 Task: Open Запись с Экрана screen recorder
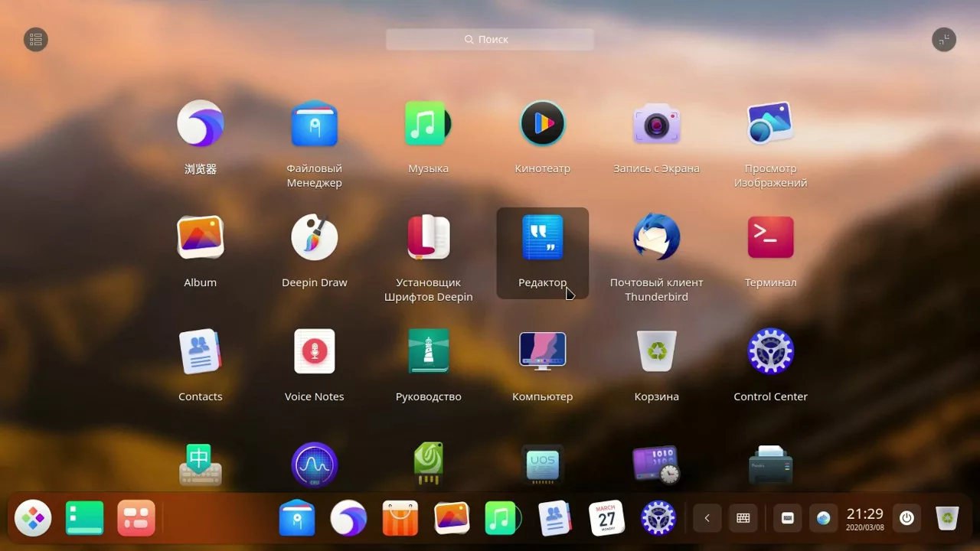pyautogui.click(x=656, y=123)
